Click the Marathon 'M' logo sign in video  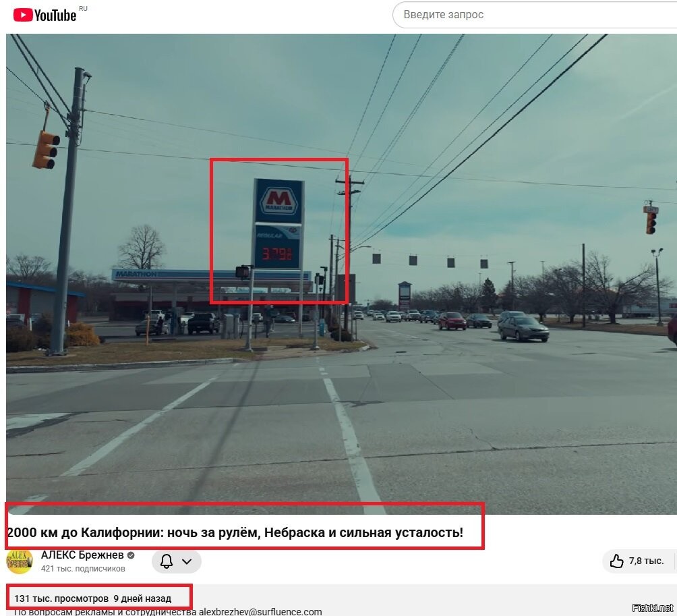point(278,200)
